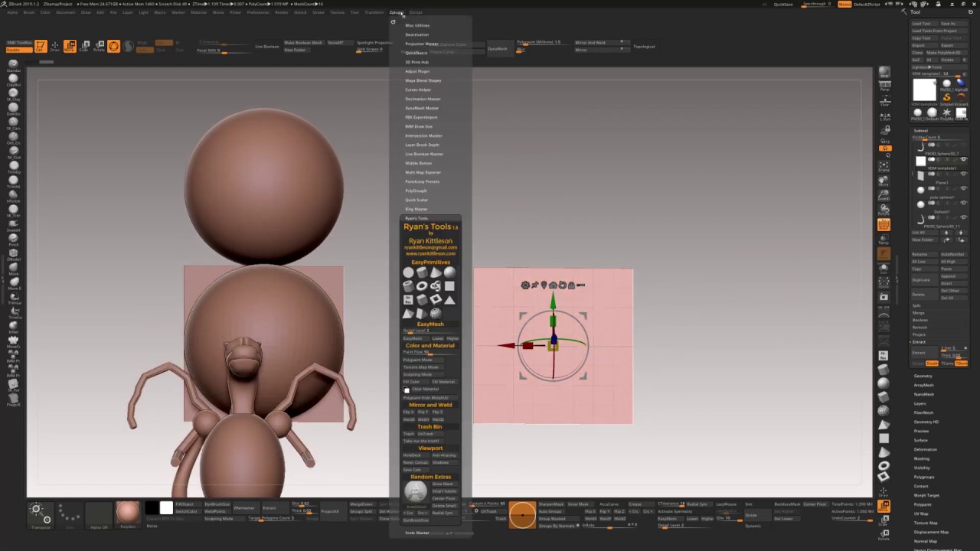Click QuickSave in top bar

click(x=783, y=4)
